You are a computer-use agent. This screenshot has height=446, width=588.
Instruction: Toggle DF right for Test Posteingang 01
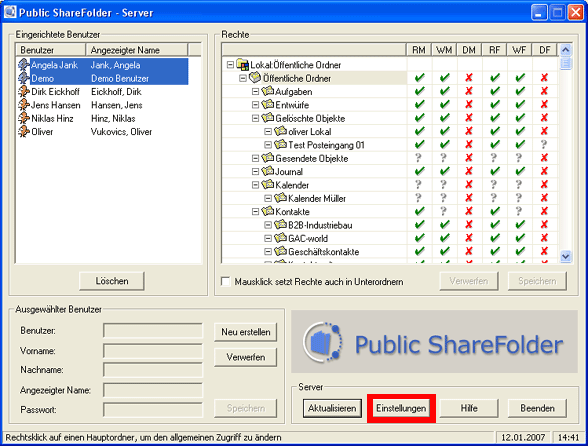point(544,145)
